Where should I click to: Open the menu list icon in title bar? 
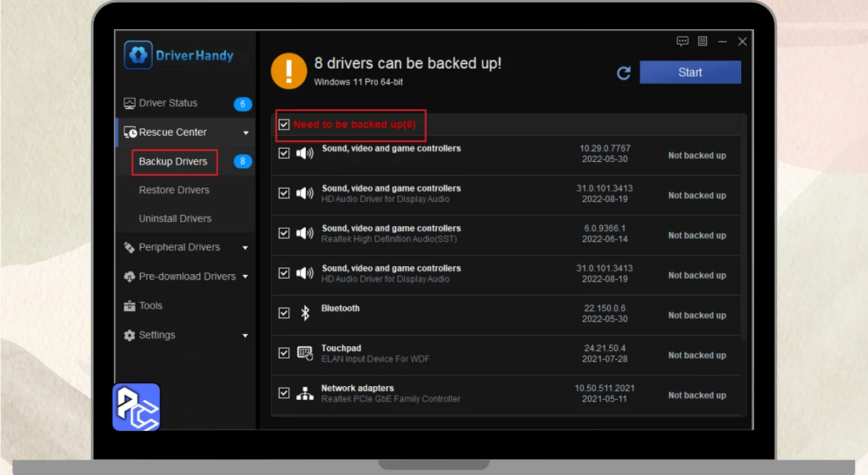[703, 41]
